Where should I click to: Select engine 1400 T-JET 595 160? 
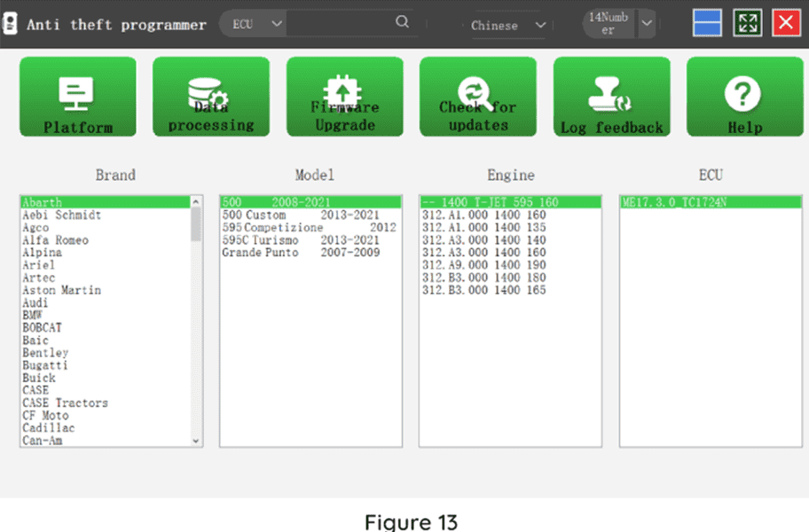(x=510, y=202)
